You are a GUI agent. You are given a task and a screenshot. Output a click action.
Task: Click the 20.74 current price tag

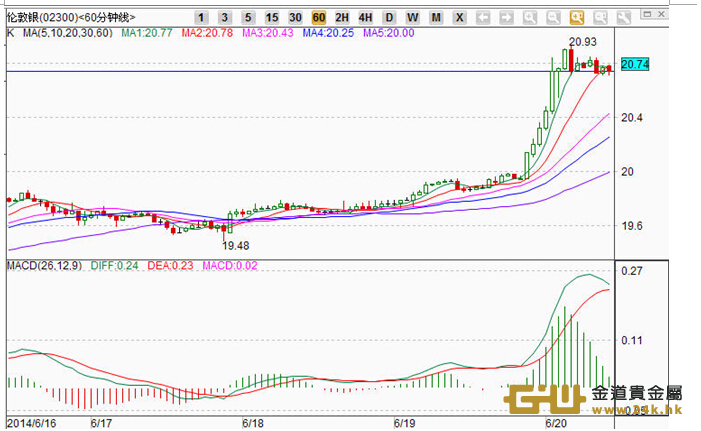[634, 64]
